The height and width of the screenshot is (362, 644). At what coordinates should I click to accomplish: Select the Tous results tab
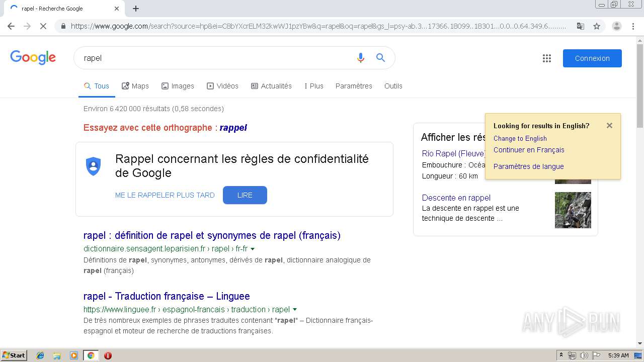click(97, 86)
